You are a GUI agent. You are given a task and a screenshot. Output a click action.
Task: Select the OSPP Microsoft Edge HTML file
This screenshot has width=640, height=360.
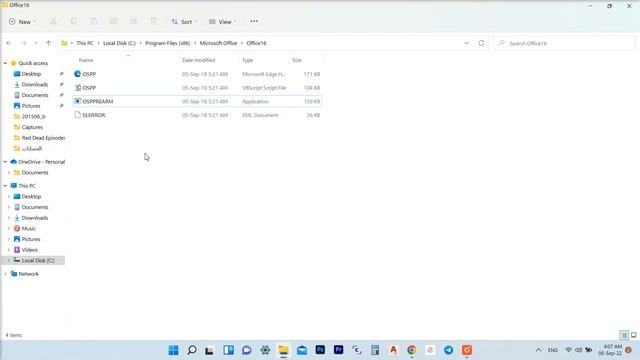197,74
